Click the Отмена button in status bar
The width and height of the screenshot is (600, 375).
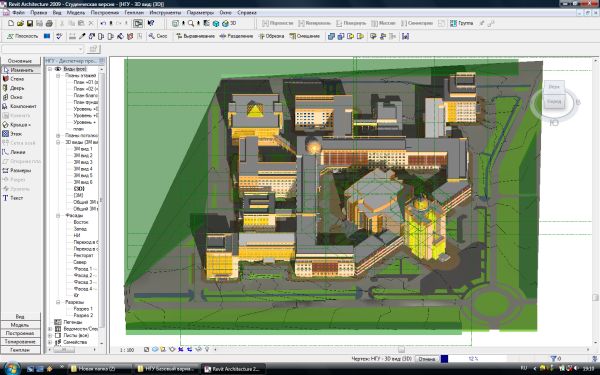(426, 359)
